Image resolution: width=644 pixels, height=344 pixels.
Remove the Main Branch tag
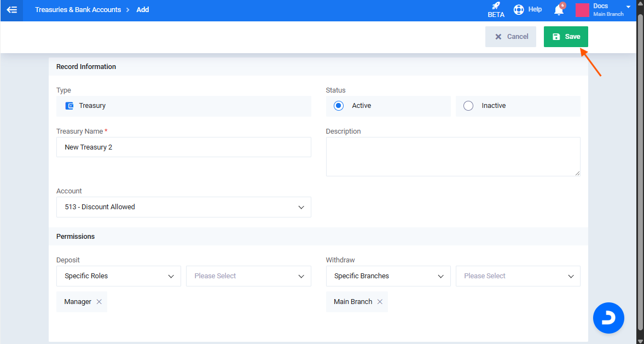tap(380, 302)
